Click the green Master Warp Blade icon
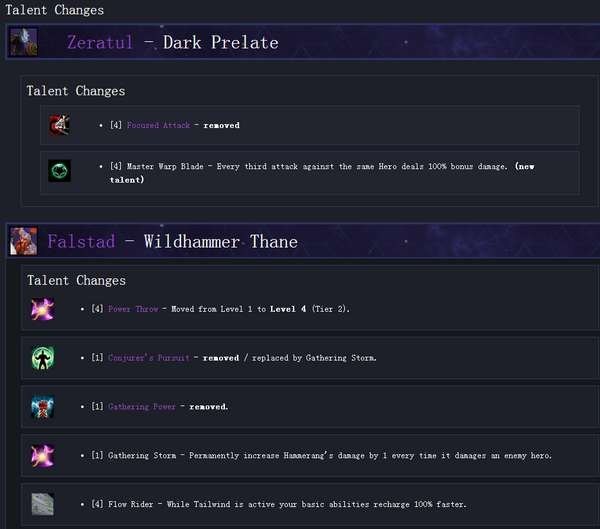Viewport: 600px width, 529px height. (x=60, y=171)
